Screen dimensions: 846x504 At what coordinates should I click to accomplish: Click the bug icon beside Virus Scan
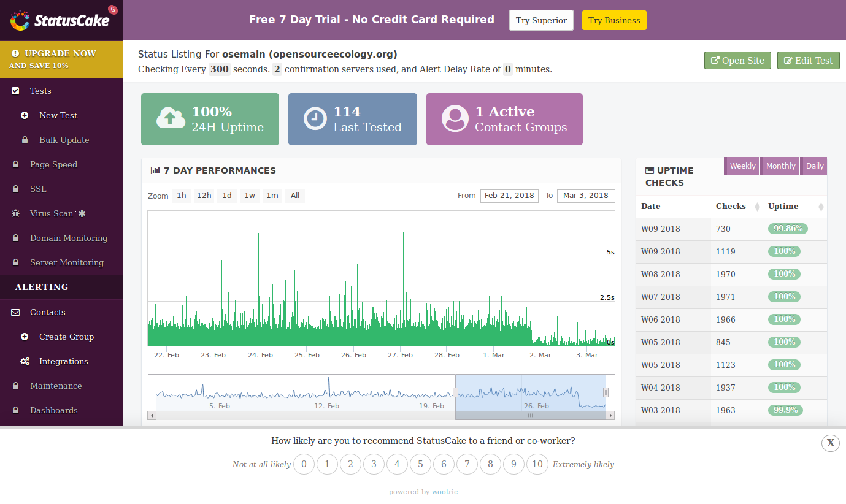pyautogui.click(x=16, y=213)
